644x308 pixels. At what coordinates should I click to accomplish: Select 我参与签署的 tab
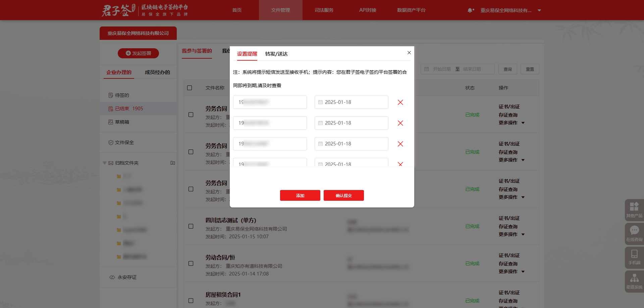pos(197,51)
